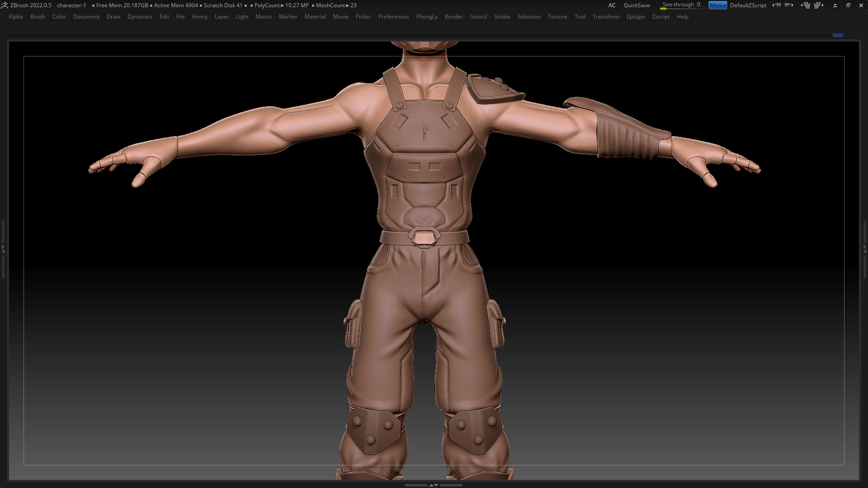Select the next document cascade icon
868x488 pixels.
pos(818,5)
